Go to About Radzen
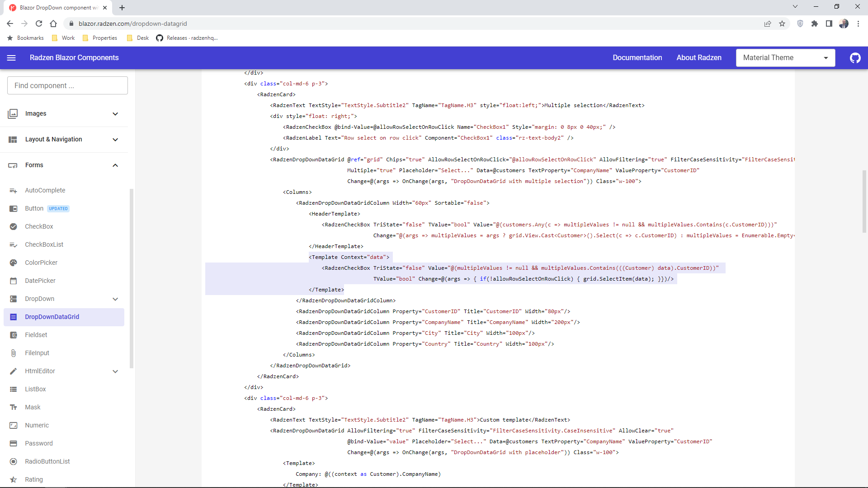 (x=698, y=58)
